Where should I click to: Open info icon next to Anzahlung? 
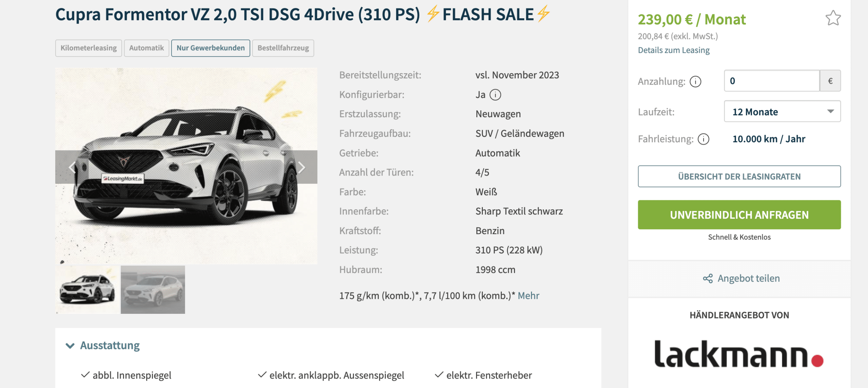[695, 82]
